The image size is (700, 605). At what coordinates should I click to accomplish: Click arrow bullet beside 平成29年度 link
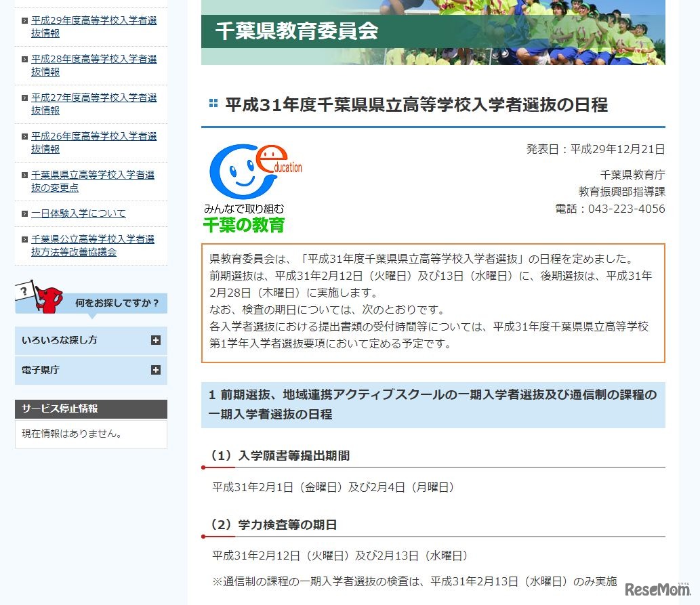[x=25, y=20]
